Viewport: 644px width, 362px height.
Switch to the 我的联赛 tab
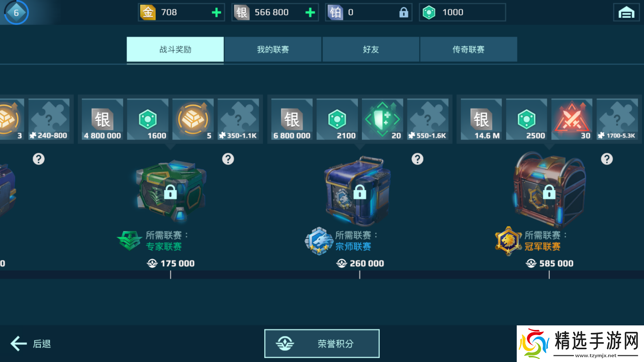point(273,49)
